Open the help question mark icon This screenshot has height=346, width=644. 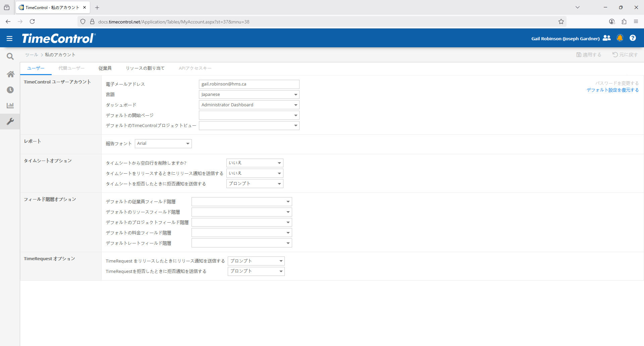click(x=633, y=38)
